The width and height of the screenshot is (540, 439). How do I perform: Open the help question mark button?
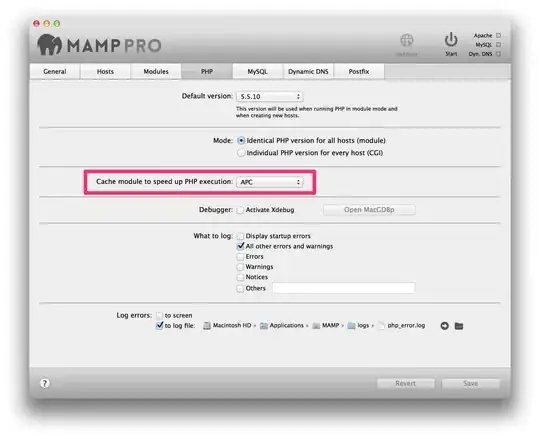(44, 383)
